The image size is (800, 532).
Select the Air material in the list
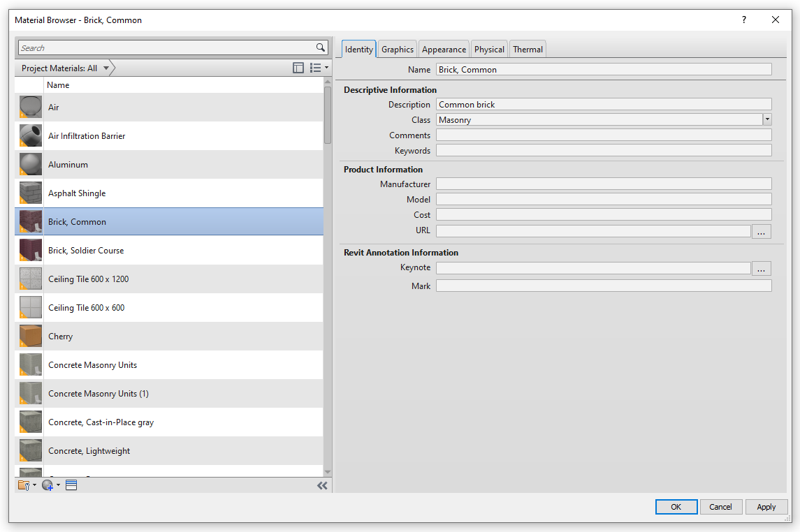(x=105, y=107)
